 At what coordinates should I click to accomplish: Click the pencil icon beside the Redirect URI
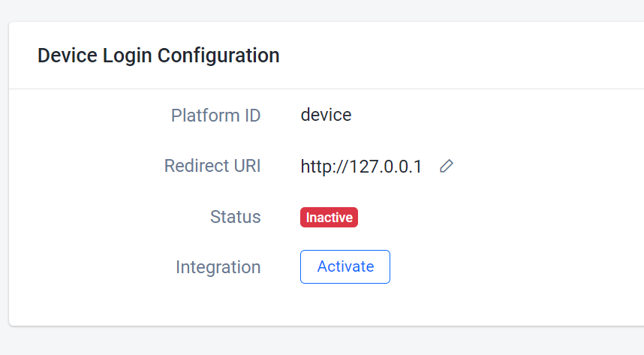[447, 166]
